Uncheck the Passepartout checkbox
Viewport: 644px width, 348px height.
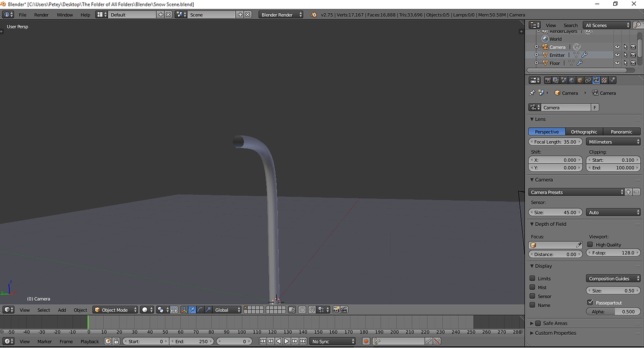click(x=590, y=303)
